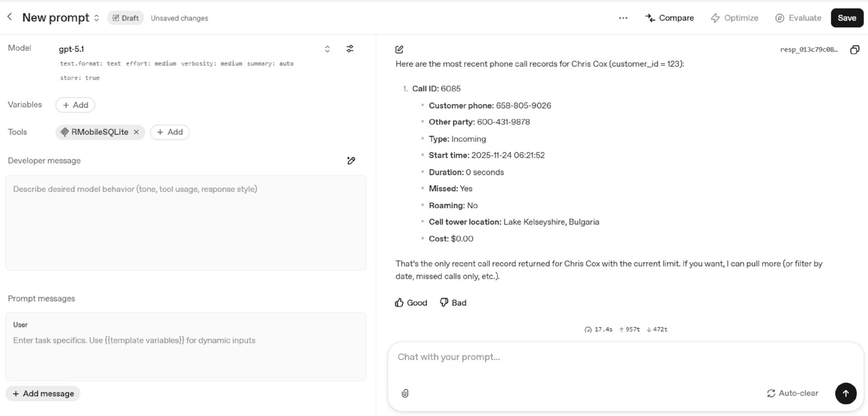
Task: Open the Compare view
Action: (x=670, y=18)
